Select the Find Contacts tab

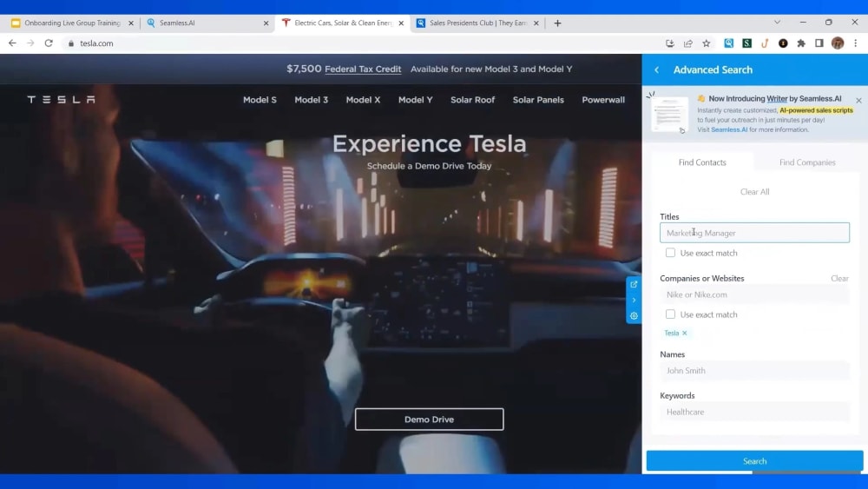(x=702, y=162)
